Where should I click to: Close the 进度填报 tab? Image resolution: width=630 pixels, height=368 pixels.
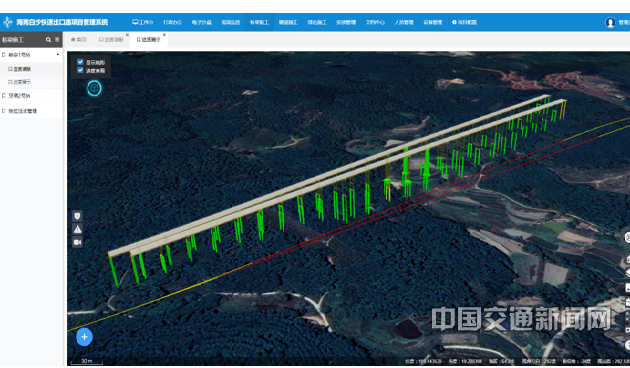[127, 35]
